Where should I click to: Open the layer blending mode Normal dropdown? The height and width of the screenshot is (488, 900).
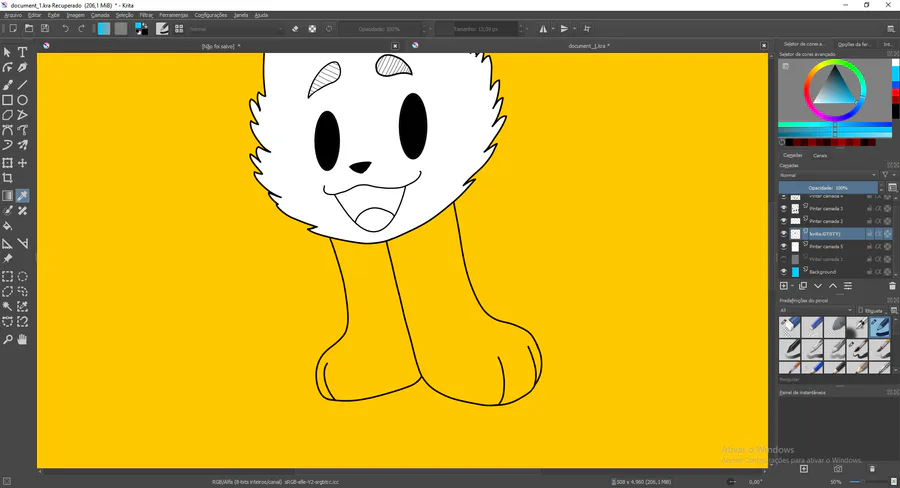[x=828, y=175]
